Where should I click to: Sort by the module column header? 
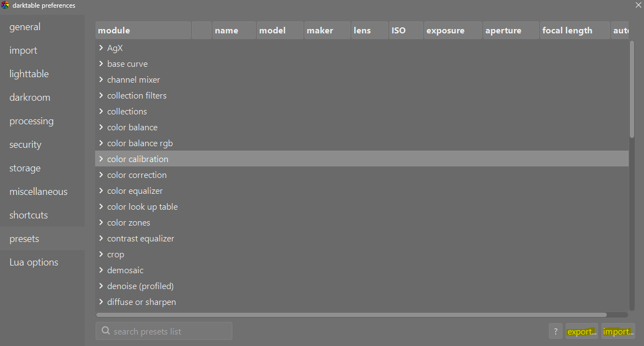[143, 31]
